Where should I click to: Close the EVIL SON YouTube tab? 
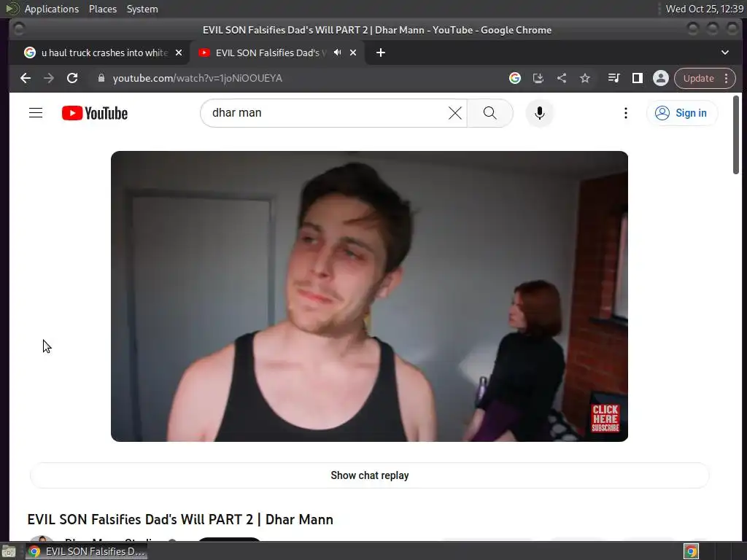click(x=353, y=52)
